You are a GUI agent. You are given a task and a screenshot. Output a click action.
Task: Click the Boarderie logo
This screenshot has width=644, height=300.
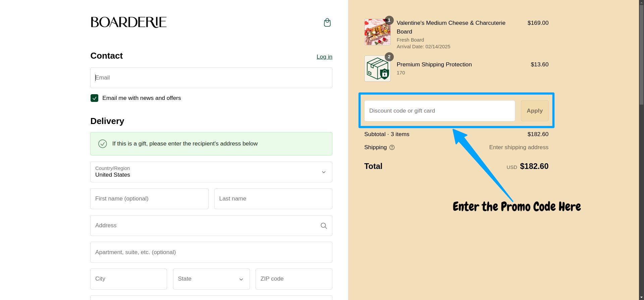(128, 22)
